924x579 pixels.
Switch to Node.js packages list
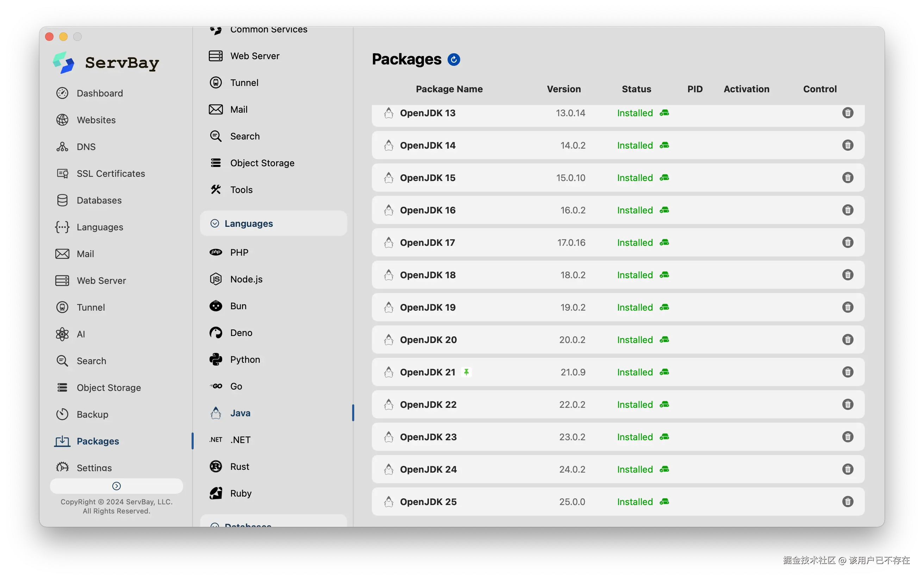[x=246, y=279]
